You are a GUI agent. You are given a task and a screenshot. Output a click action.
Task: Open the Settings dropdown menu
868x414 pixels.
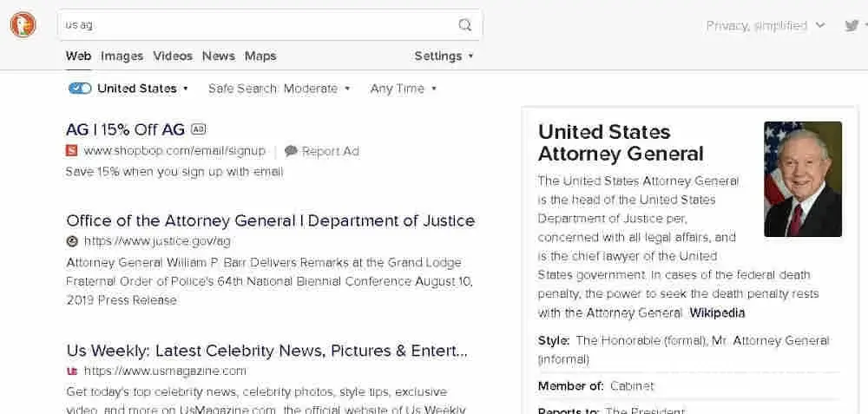(x=444, y=56)
